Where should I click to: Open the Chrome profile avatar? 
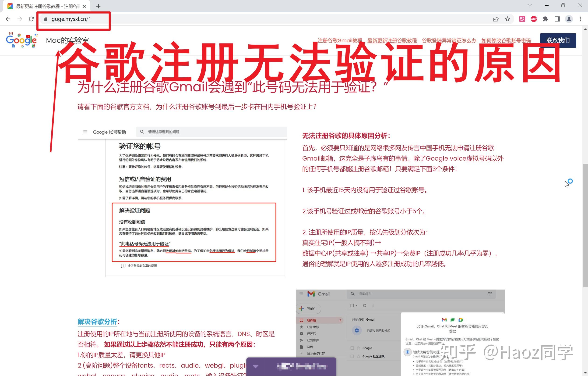tap(569, 19)
